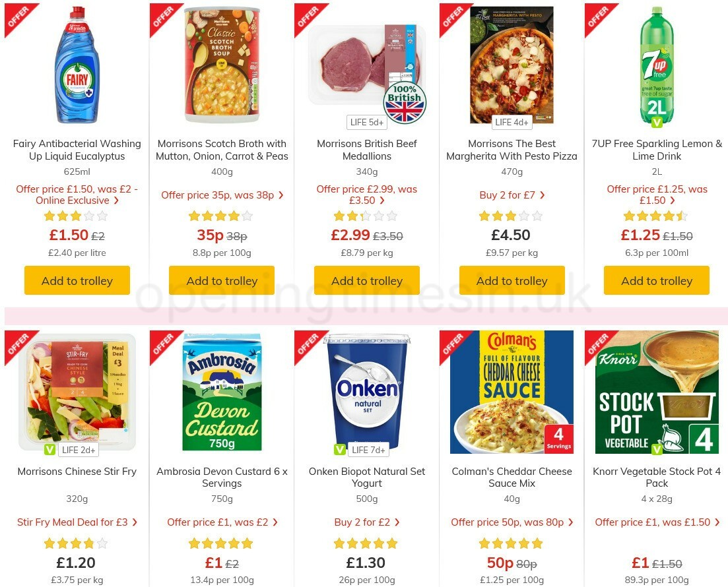The image size is (728, 587).
Task: Click the 100% British badge on beef medallions
Action: 403,102
